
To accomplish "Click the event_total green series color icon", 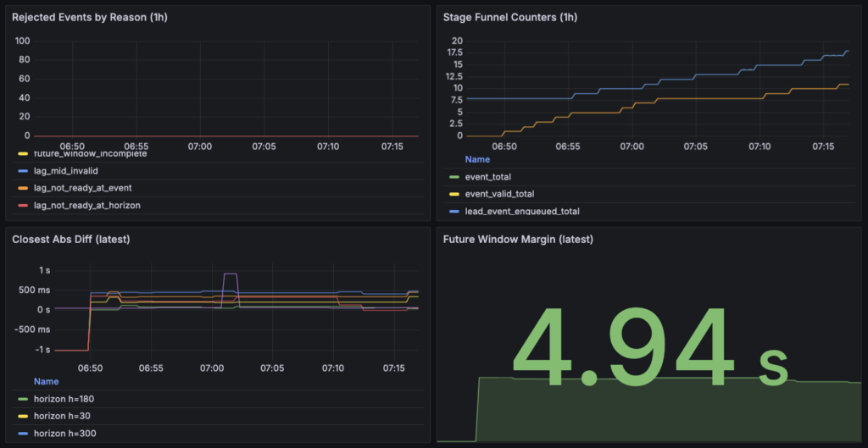I will 454,177.
